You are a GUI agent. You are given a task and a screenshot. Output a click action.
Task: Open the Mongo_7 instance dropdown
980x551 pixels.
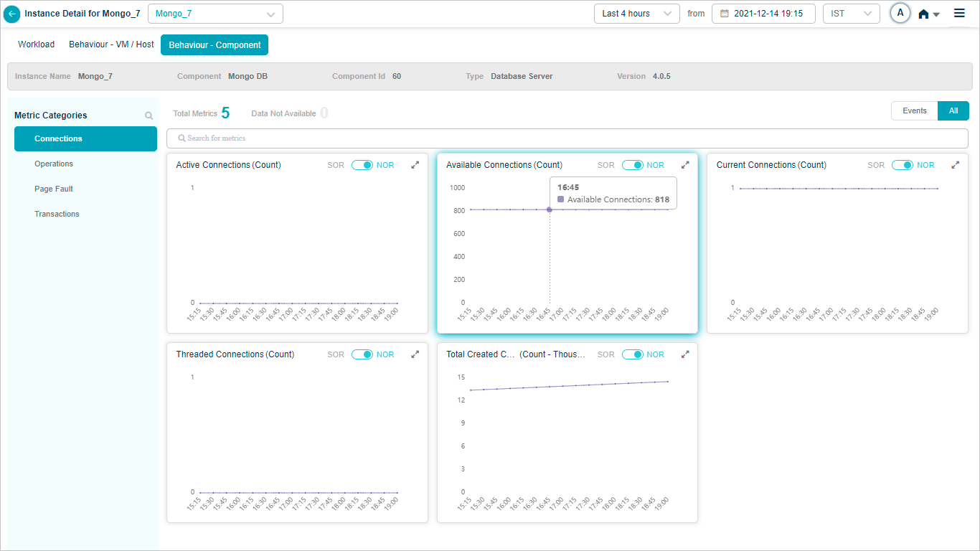coord(215,14)
